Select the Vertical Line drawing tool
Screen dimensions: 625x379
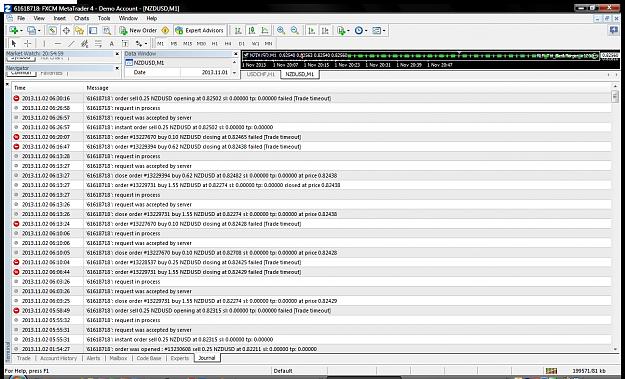44,43
